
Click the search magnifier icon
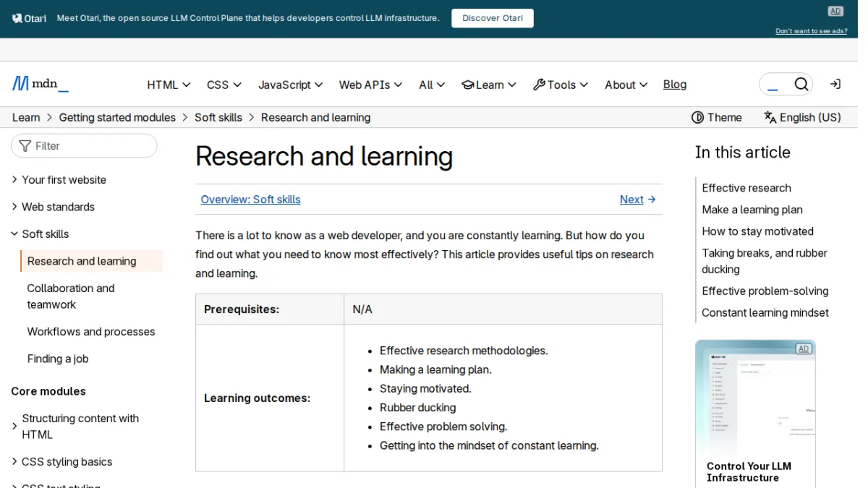click(801, 85)
